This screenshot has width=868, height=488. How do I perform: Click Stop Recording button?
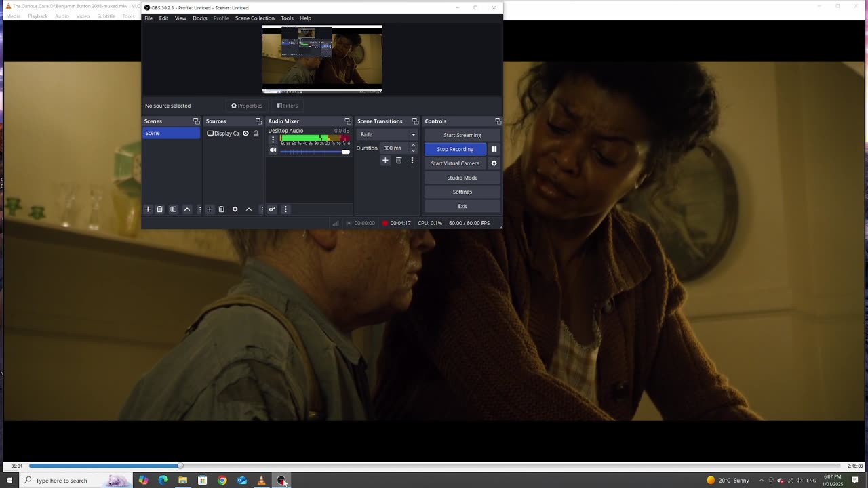(455, 149)
